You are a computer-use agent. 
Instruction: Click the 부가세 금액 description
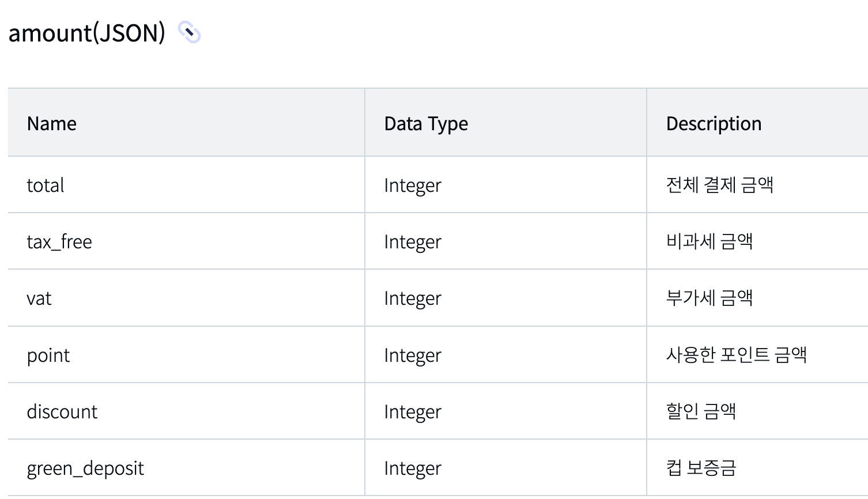[x=710, y=297]
